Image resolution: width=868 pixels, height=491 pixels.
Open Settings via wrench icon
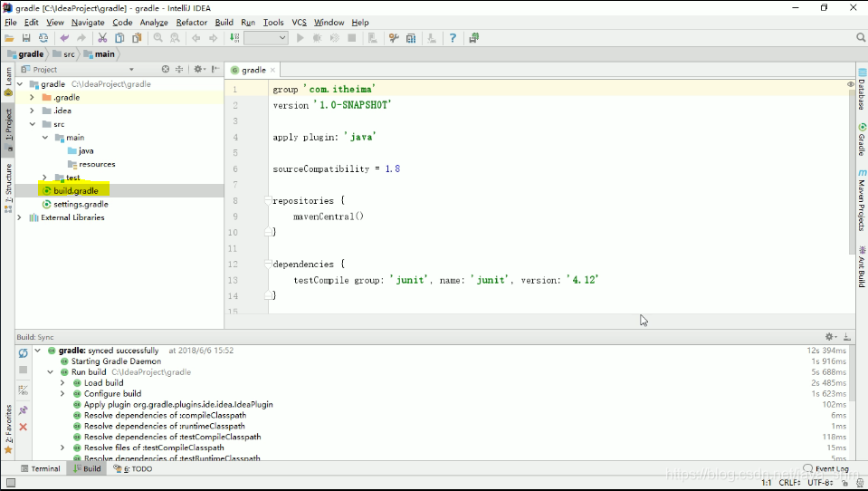(x=394, y=38)
